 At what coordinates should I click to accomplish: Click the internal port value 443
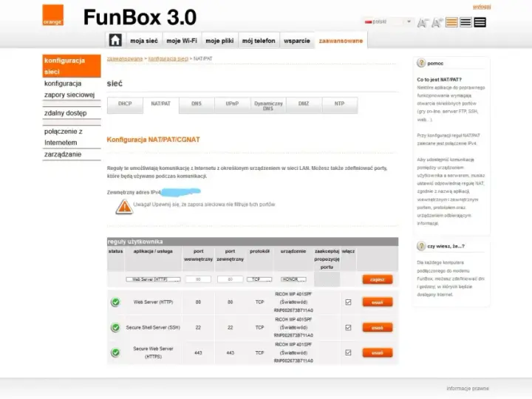pyautogui.click(x=198, y=353)
